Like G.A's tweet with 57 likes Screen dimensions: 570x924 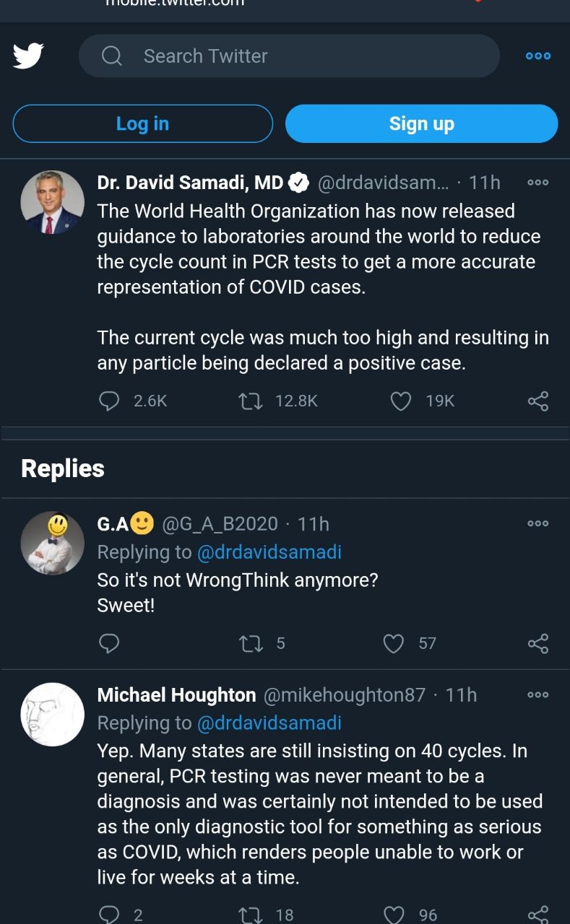pyautogui.click(x=394, y=642)
